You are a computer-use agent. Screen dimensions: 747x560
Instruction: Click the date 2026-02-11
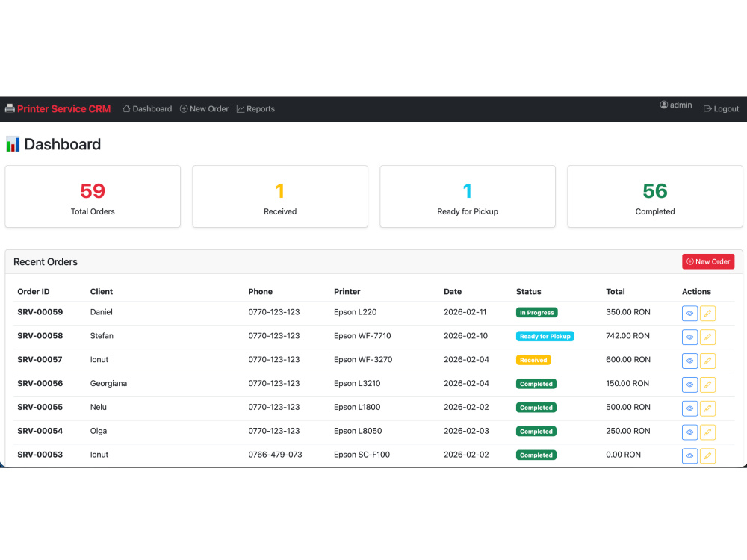click(x=465, y=312)
